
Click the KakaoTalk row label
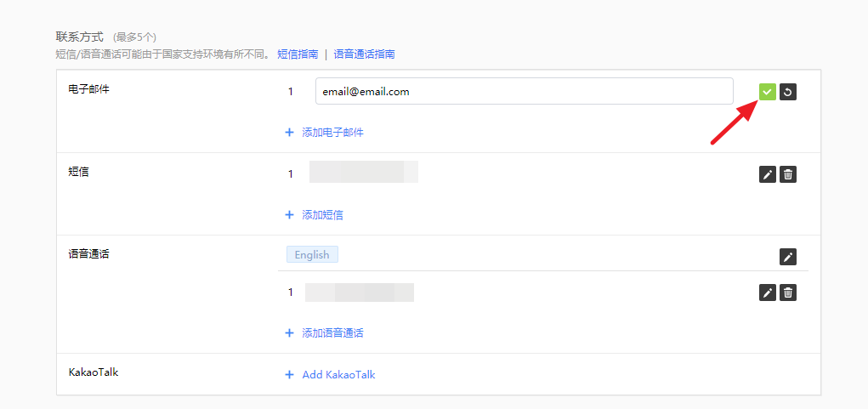pyautogui.click(x=94, y=372)
